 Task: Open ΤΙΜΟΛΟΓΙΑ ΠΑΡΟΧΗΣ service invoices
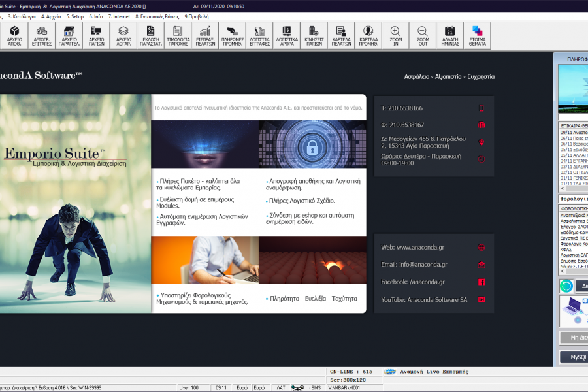(178, 36)
